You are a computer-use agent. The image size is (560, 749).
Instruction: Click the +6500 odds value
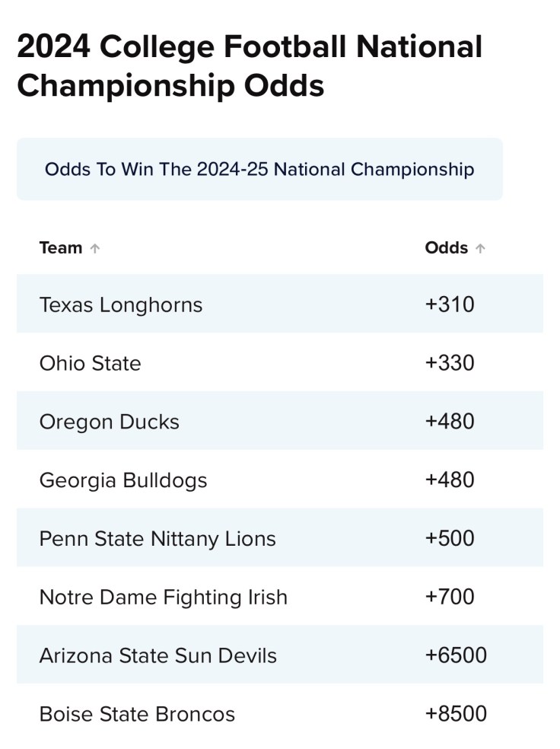pyautogui.click(x=456, y=655)
